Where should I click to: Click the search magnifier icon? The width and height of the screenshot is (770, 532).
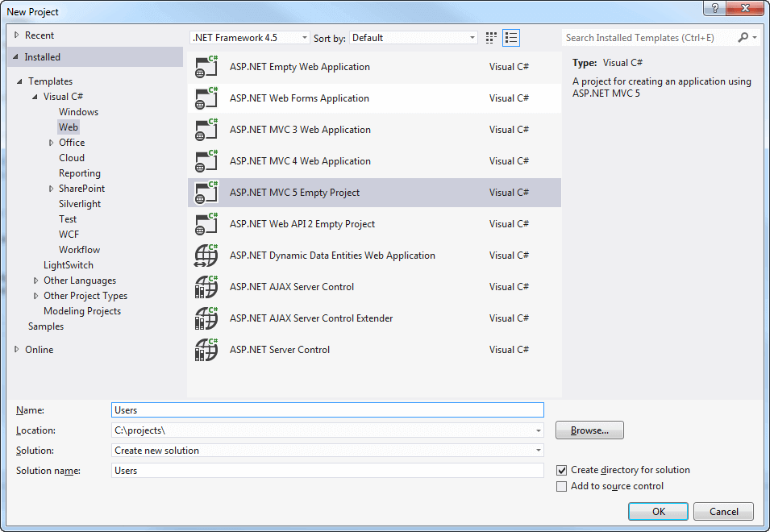coord(743,38)
